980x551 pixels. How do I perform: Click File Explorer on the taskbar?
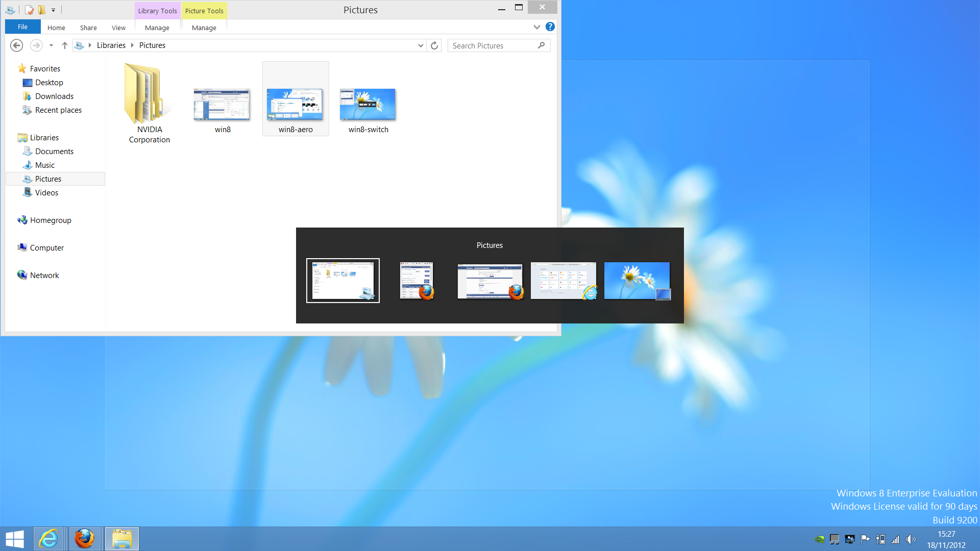121,539
